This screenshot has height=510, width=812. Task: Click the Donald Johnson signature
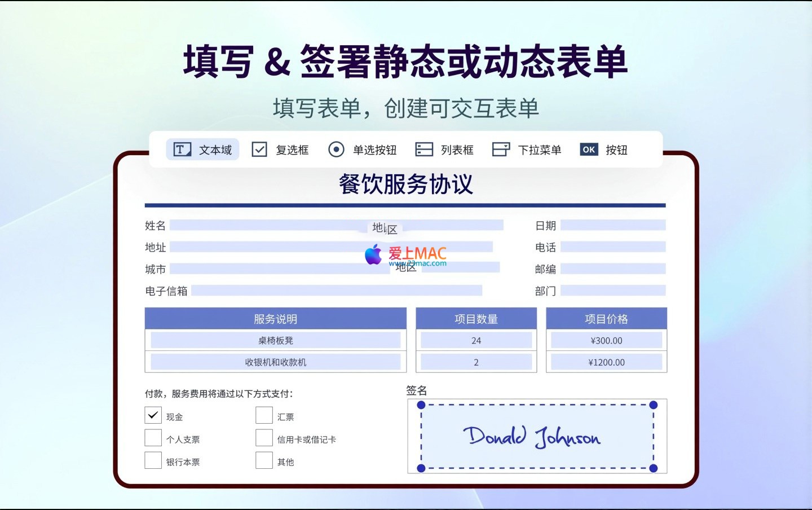[x=532, y=436]
